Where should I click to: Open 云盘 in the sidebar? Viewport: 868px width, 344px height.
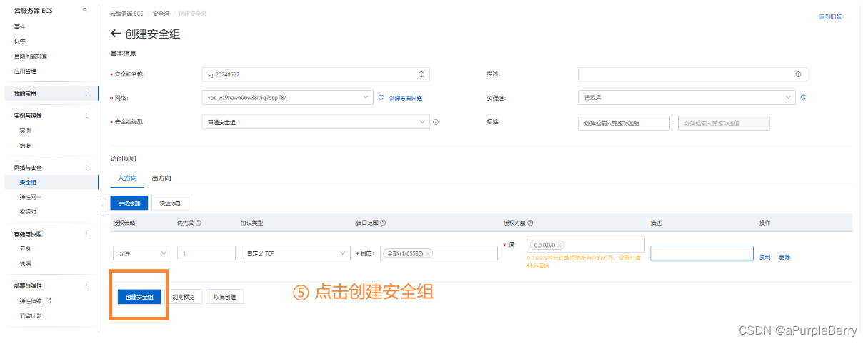coord(25,249)
